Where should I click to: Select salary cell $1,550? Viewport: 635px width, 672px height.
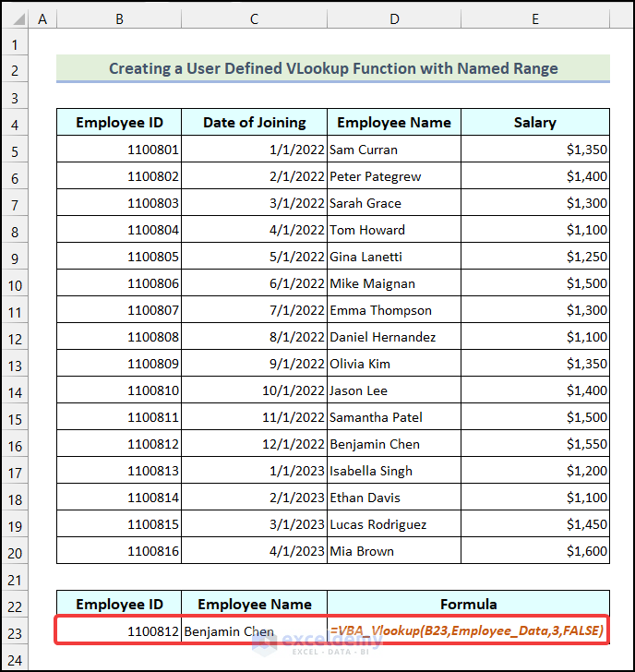coord(535,444)
